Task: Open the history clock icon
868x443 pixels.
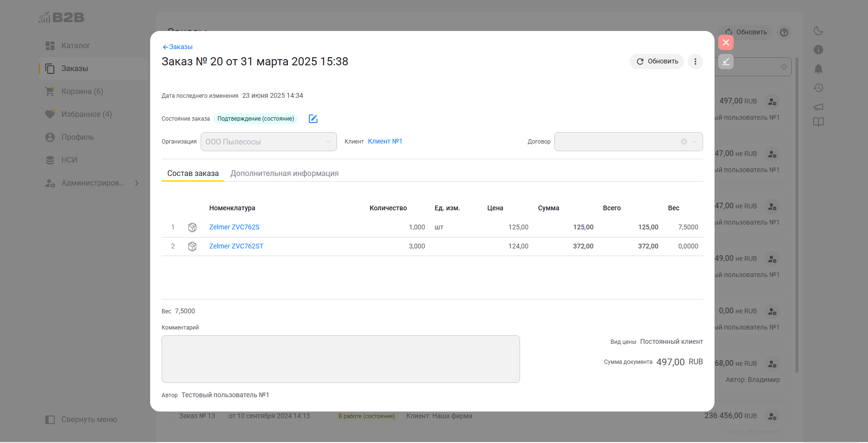Action: pyautogui.click(x=818, y=88)
